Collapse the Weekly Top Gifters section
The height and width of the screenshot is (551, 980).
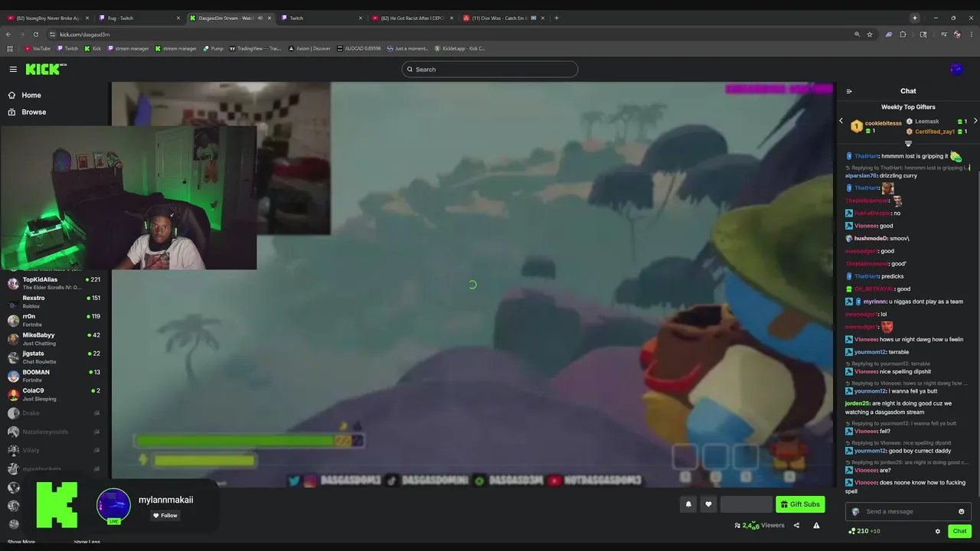(908, 143)
